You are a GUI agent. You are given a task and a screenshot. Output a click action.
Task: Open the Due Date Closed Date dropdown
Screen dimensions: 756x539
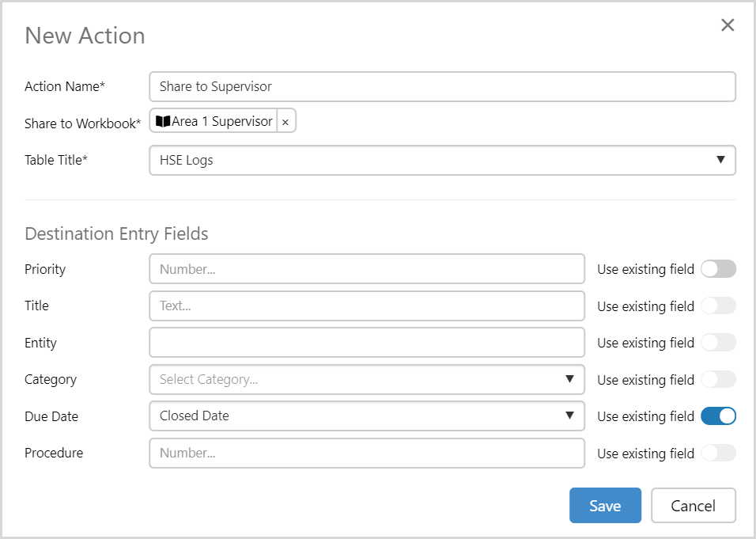(x=367, y=416)
